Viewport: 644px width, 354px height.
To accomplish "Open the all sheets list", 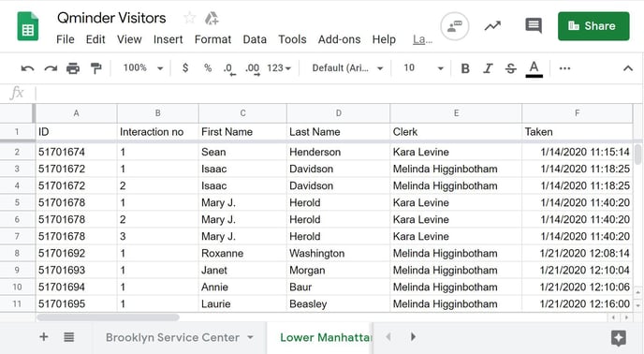I will click(x=69, y=337).
